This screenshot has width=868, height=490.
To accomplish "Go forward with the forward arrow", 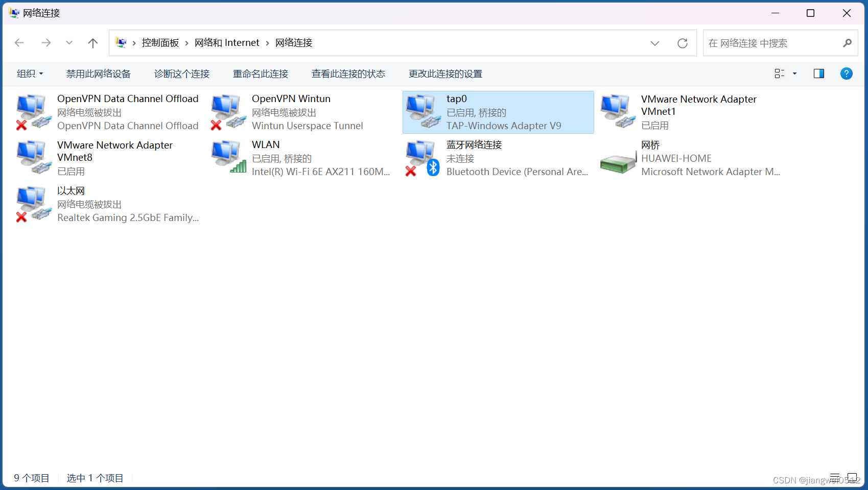I will point(46,43).
